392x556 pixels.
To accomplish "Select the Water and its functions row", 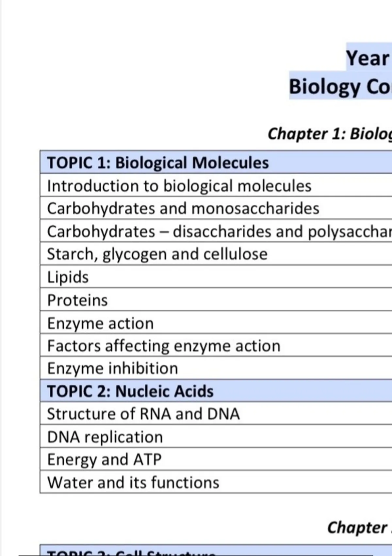I will (x=133, y=482).
